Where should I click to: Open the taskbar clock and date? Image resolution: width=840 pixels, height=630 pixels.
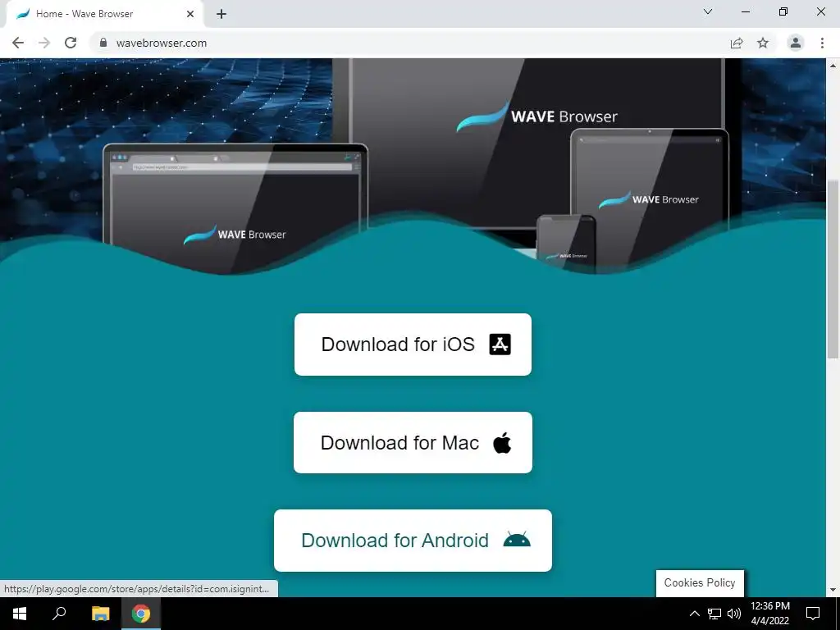pos(769,614)
